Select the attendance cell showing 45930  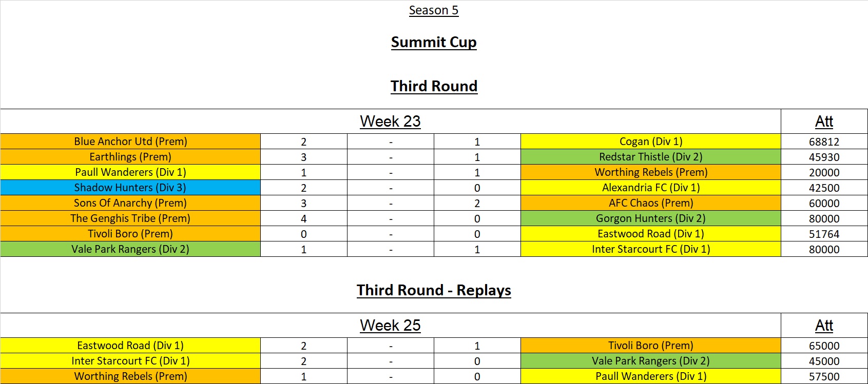(824, 157)
